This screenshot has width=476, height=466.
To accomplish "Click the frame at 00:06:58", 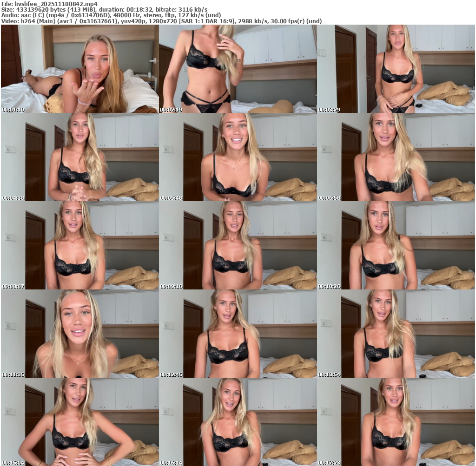I will pos(396,157).
